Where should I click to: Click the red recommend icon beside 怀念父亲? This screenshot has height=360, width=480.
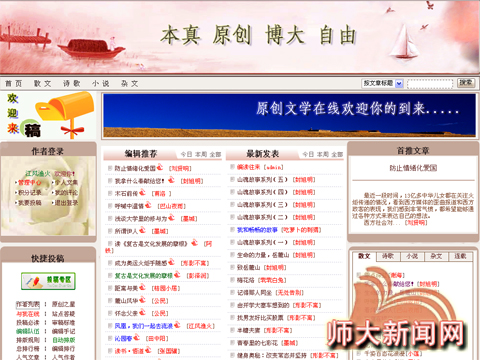click(142, 312)
